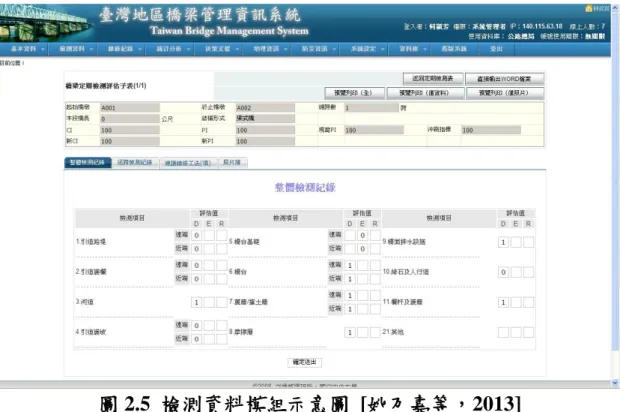Click the 返回定期檢測表 button
The width and height of the screenshot is (620, 412).
point(433,79)
